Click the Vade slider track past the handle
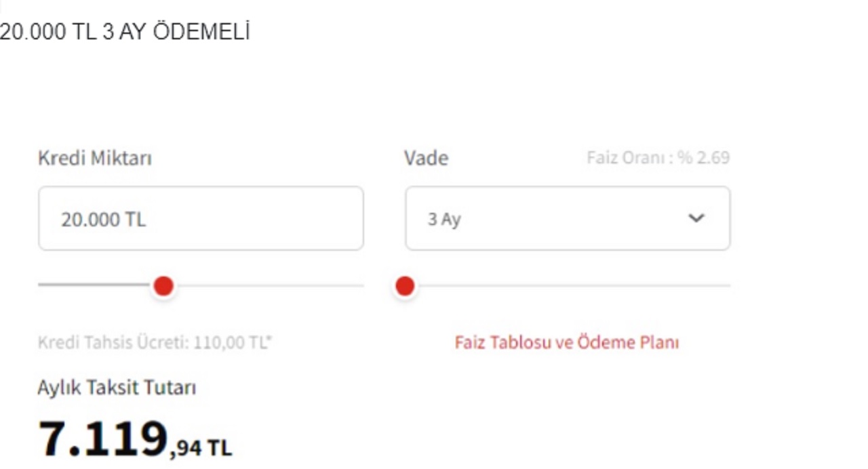868x469 pixels. point(570,285)
